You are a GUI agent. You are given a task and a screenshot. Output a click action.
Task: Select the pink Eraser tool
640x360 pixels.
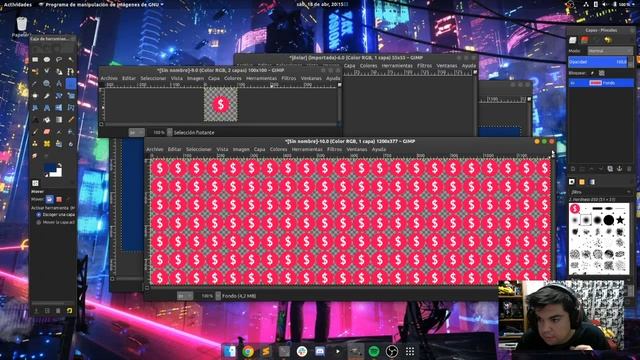tap(47, 132)
